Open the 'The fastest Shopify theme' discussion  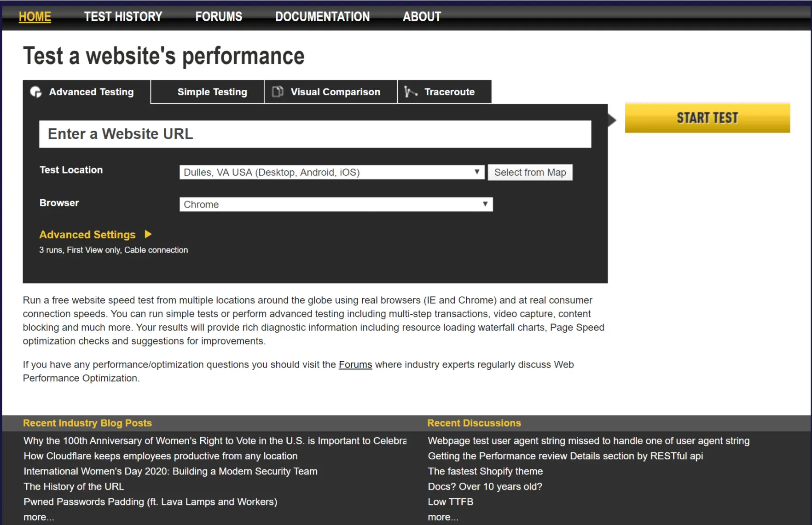point(485,471)
